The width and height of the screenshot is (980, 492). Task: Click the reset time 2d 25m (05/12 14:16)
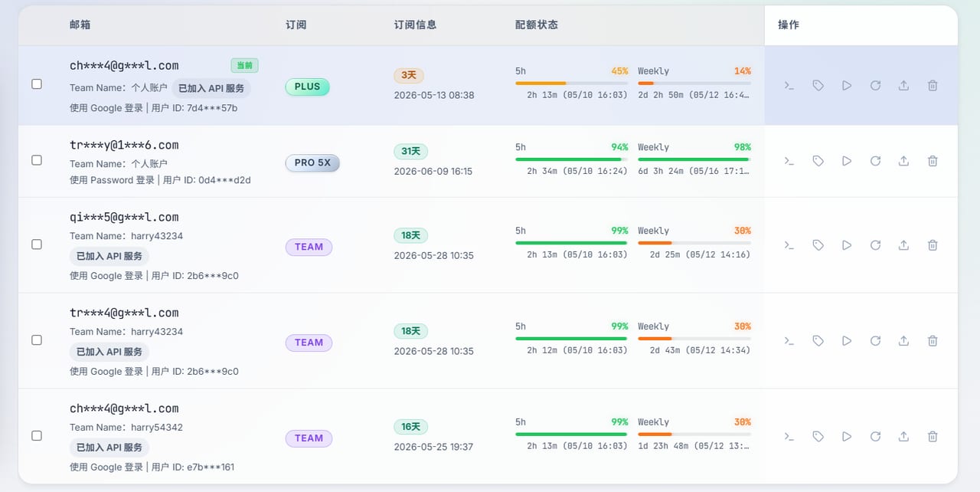[x=700, y=254]
